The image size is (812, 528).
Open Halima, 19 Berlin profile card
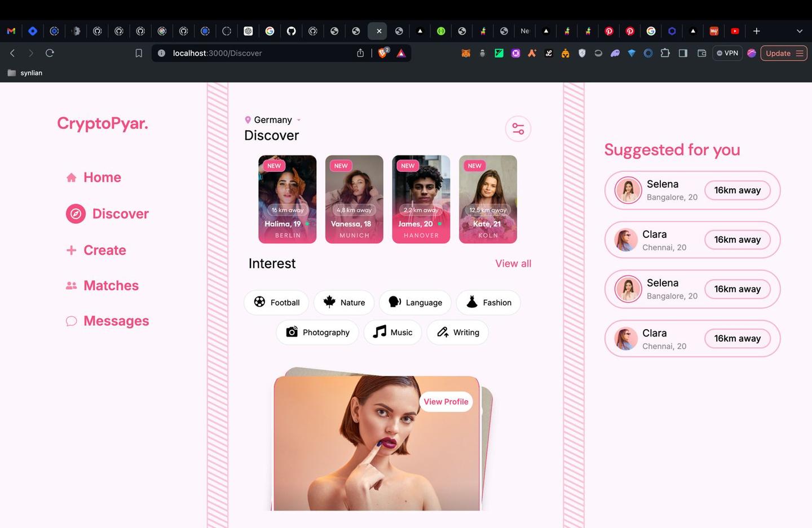click(288, 199)
